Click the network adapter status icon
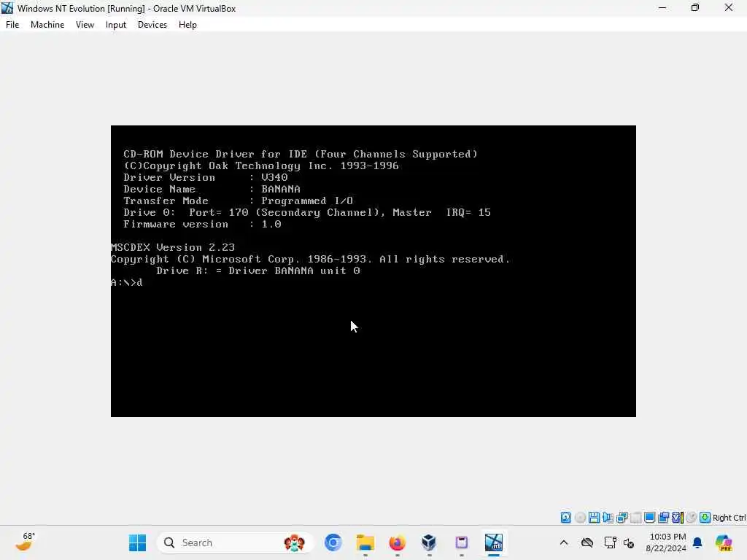The image size is (747, 560). [622, 518]
